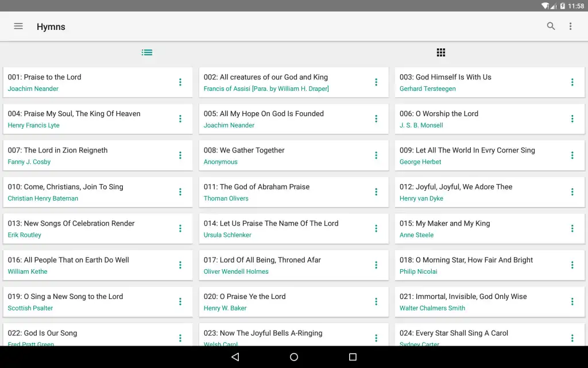Open the hamburger navigation menu
This screenshot has height=368, width=588.
(18, 26)
